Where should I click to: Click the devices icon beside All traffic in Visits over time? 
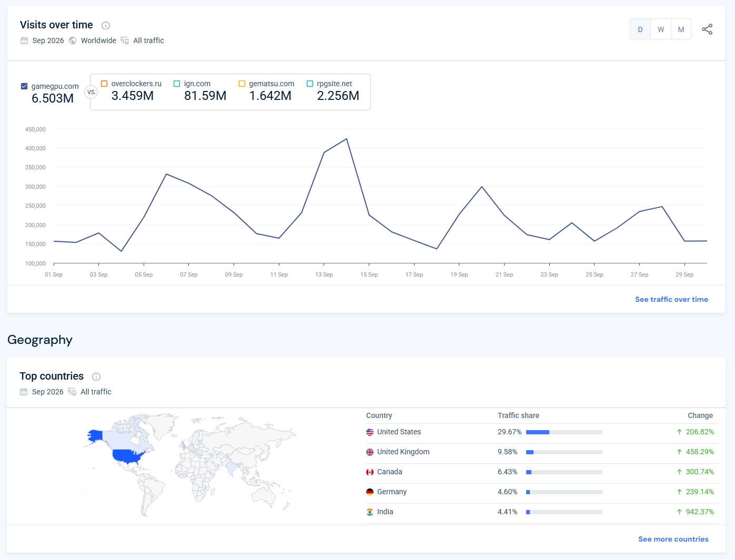coord(125,40)
